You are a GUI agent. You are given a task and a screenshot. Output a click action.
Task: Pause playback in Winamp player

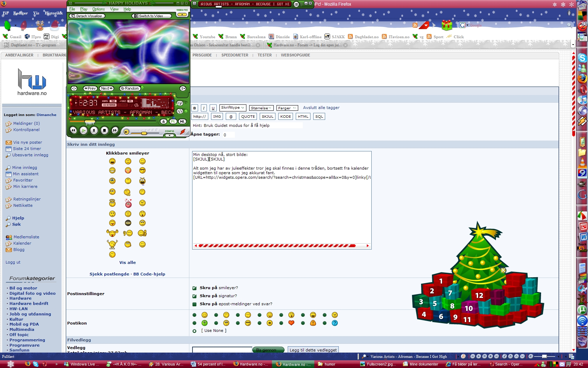coord(94,130)
